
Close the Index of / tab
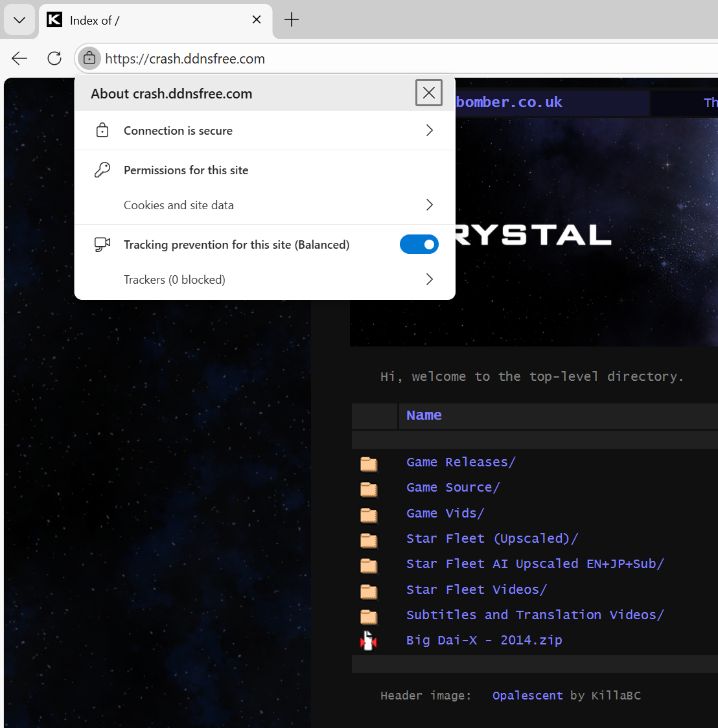(x=257, y=20)
